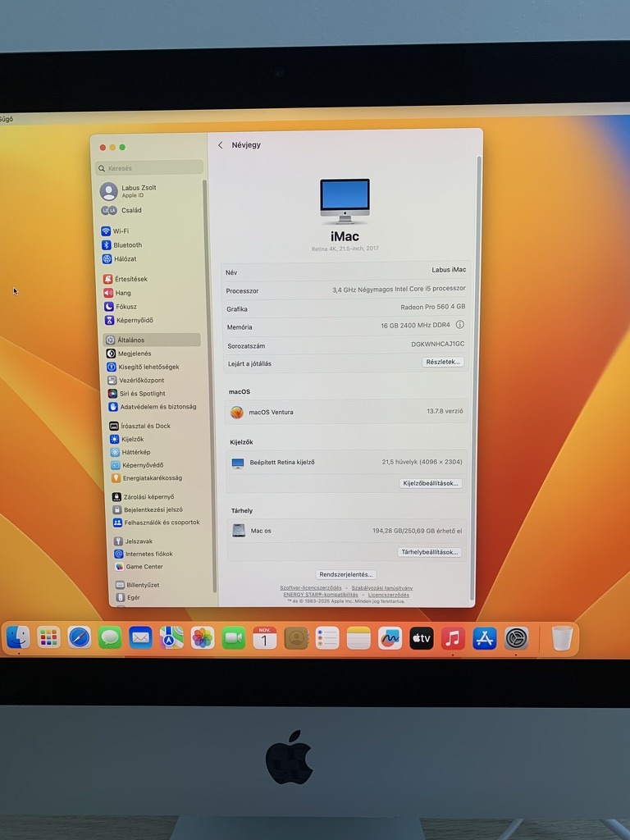
Task: Open Mail from the Dock
Action: [x=140, y=637]
